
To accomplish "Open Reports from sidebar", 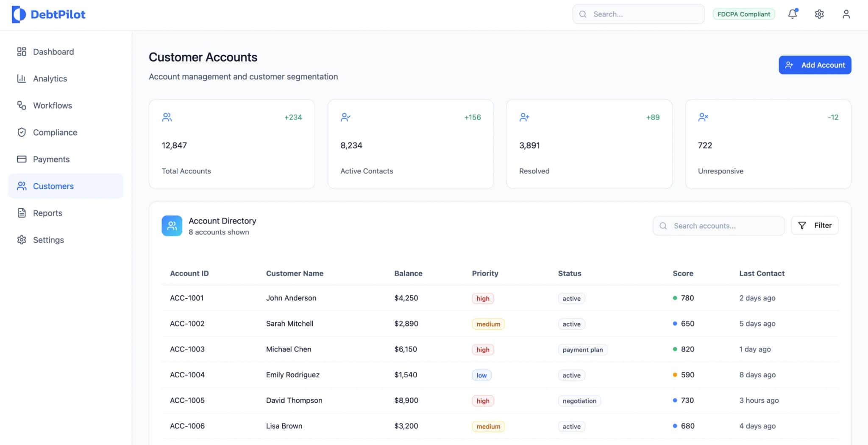I will click(x=47, y=213).
